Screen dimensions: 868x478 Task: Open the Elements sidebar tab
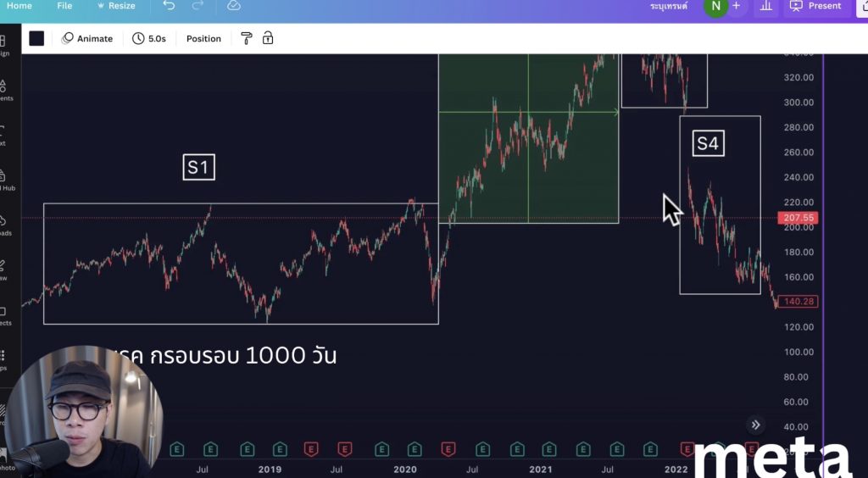(x=4, y=91)
